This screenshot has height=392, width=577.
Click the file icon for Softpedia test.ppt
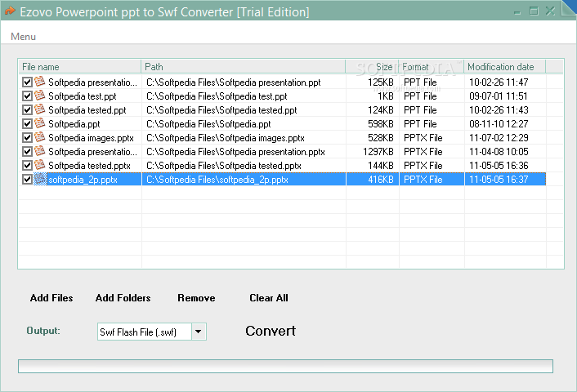39,96
